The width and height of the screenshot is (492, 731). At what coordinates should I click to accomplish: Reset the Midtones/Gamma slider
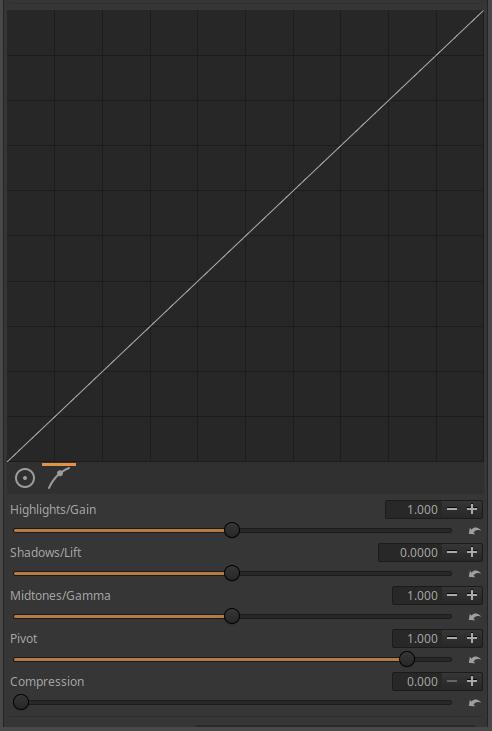[474, 617]
